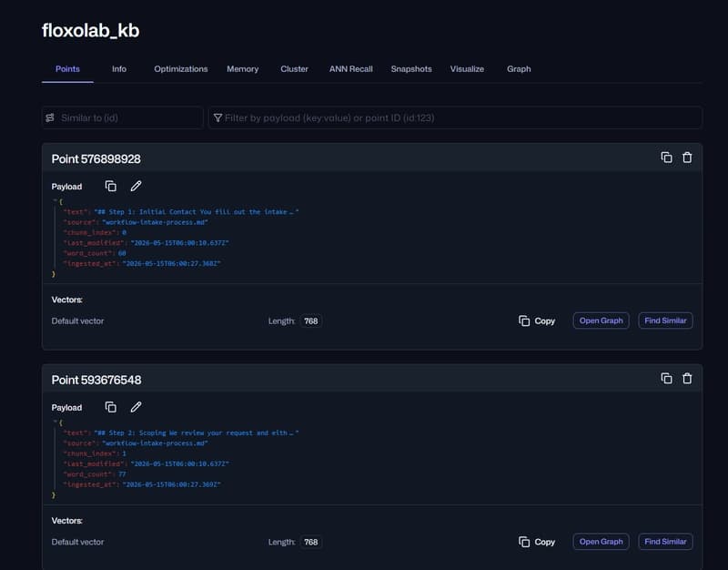728x570 pixels.
Task: Open the Optimizations tab
Action: (180, 69)
